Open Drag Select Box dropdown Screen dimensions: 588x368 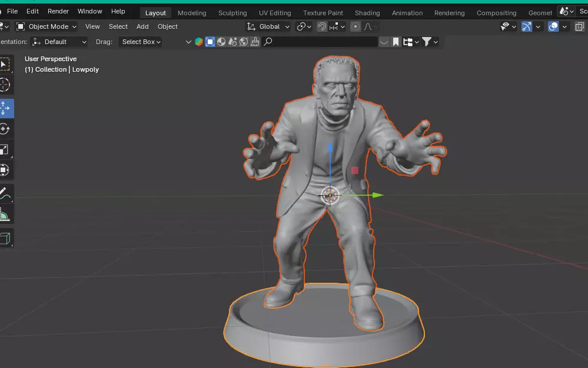(x=141, y=42)
